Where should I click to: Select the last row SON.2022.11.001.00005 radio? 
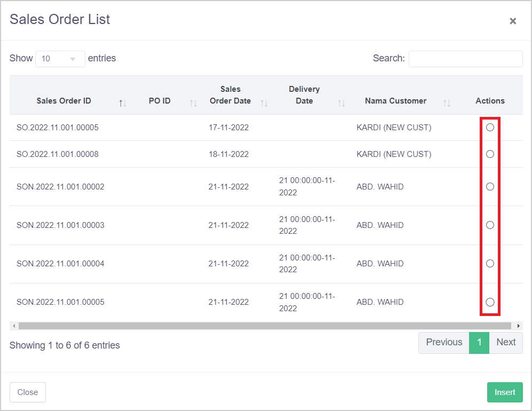point(490,302)
